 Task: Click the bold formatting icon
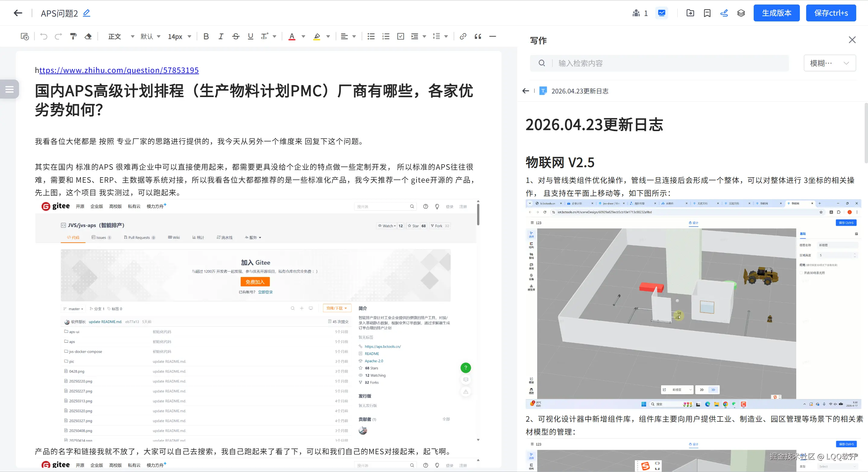(x=206, y=36)
